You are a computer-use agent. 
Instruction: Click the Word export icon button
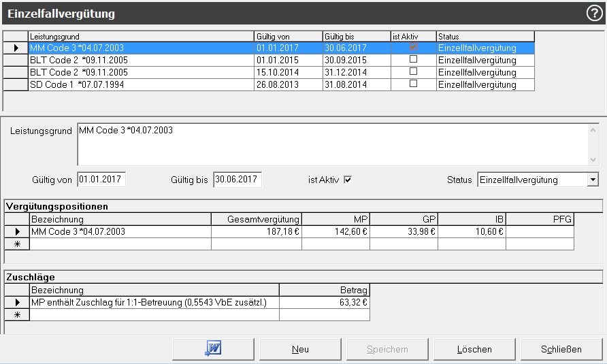pos(213,349)
